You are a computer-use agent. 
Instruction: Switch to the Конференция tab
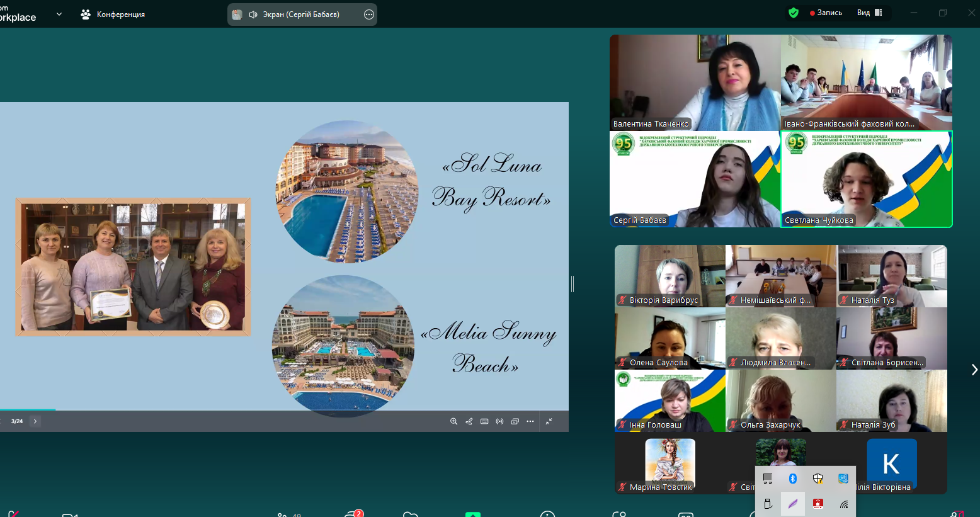point(113,14)
